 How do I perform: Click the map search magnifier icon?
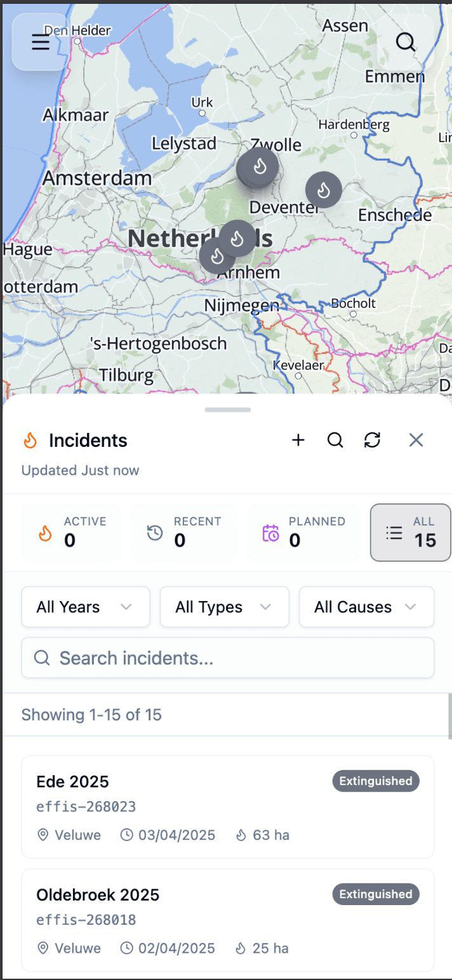(405, 42)
